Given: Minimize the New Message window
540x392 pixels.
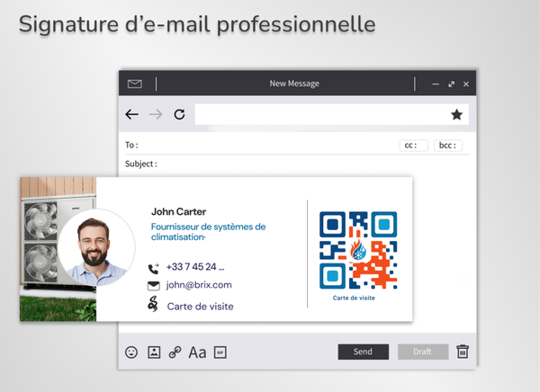Looking at the screenshot, I should (436, 84).
